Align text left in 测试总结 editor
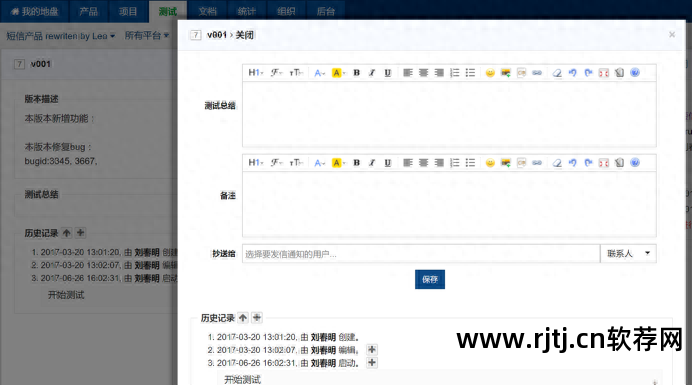This screenshot has height=385, width=692. tap(408, 73)
